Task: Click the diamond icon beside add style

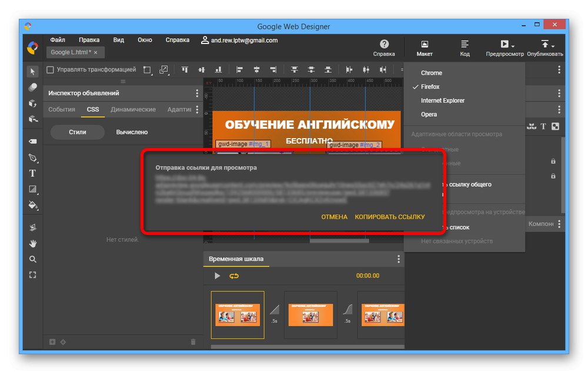Action: tap(63, 341)
